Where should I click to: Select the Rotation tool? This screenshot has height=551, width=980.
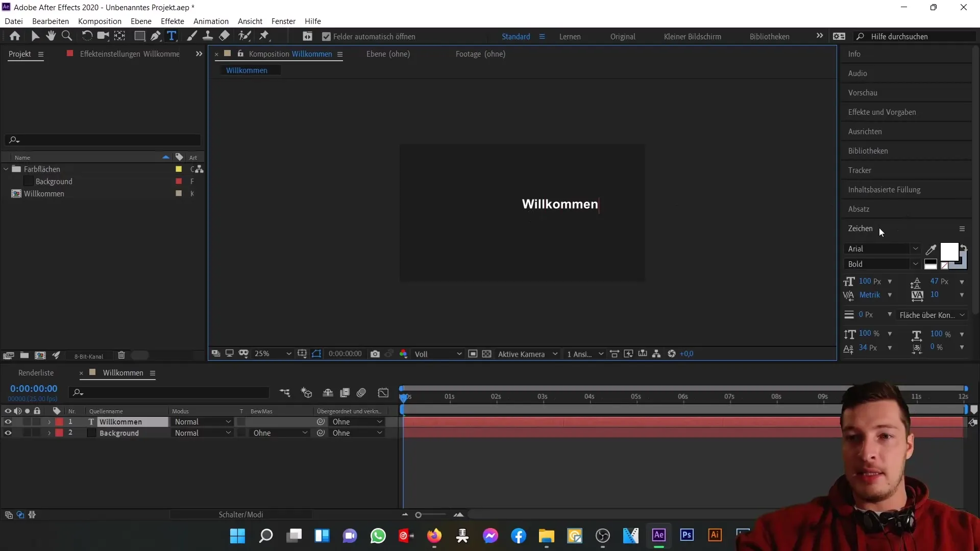click(87, 36)
